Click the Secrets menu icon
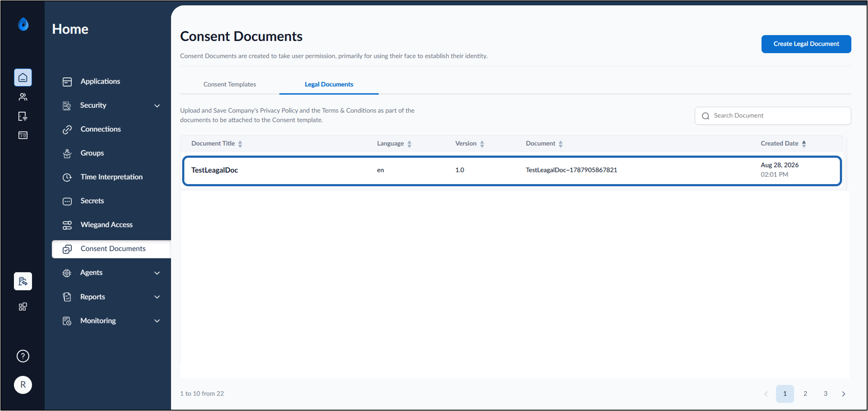The image size is (868, 411). [x=67, y=201]
